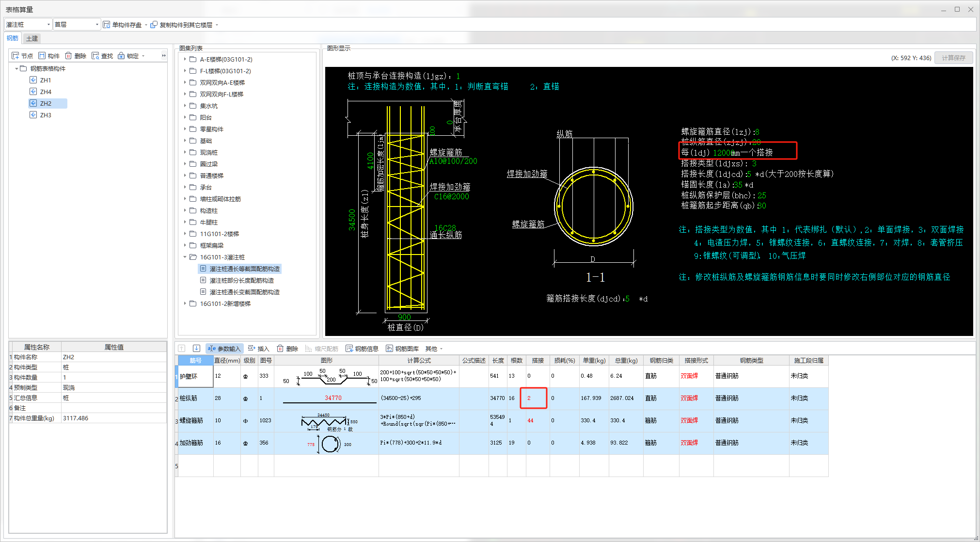Image resolution: width=980 pixels, height=542 pixels.
Task: Select the 牛腿柱 folder
Action: click(x=204, y=222)
